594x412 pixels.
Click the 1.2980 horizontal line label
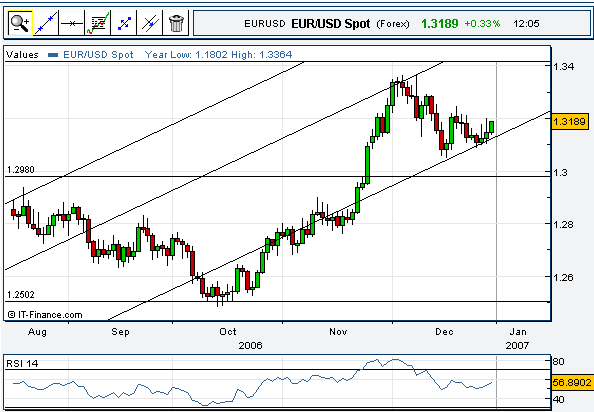coord(21,170)
